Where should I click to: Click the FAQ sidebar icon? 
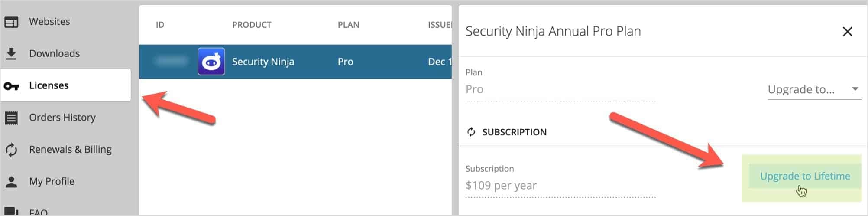11,211
